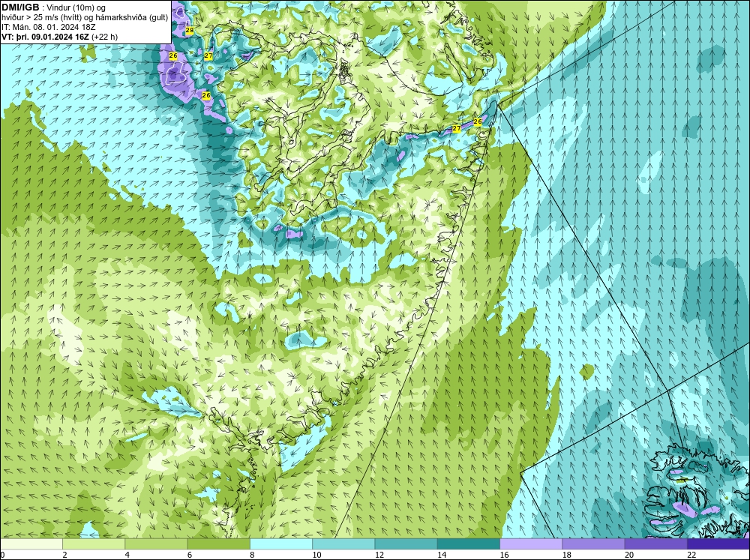Image resolution: width=750 pixels, height=560 pixels.
Task: Click the legend scale number 10
Action: click(x=316, y=555)
